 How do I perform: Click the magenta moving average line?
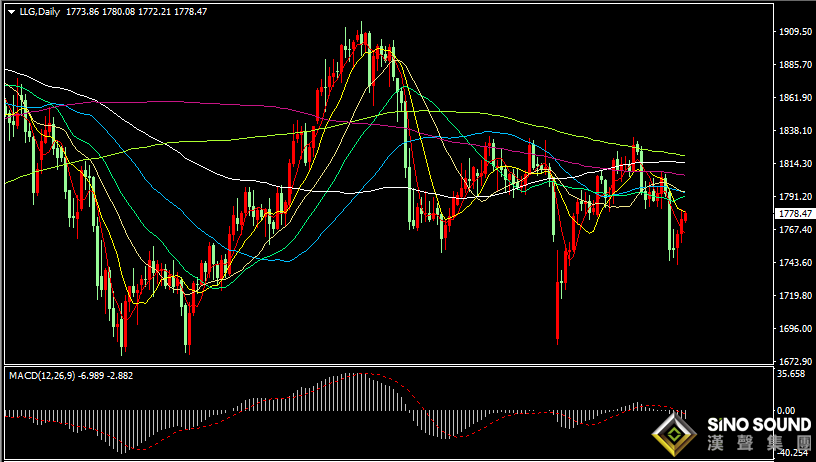click(208, 104)
